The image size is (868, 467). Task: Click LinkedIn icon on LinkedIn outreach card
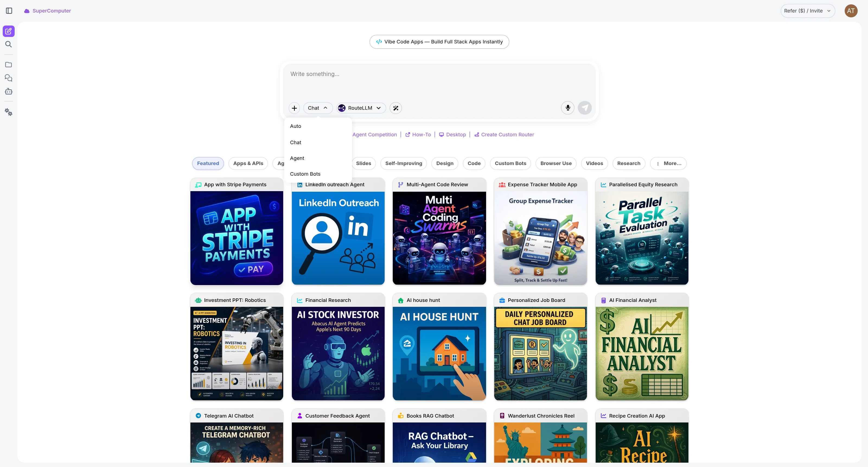pyautogui.click(x=299, y=185)
